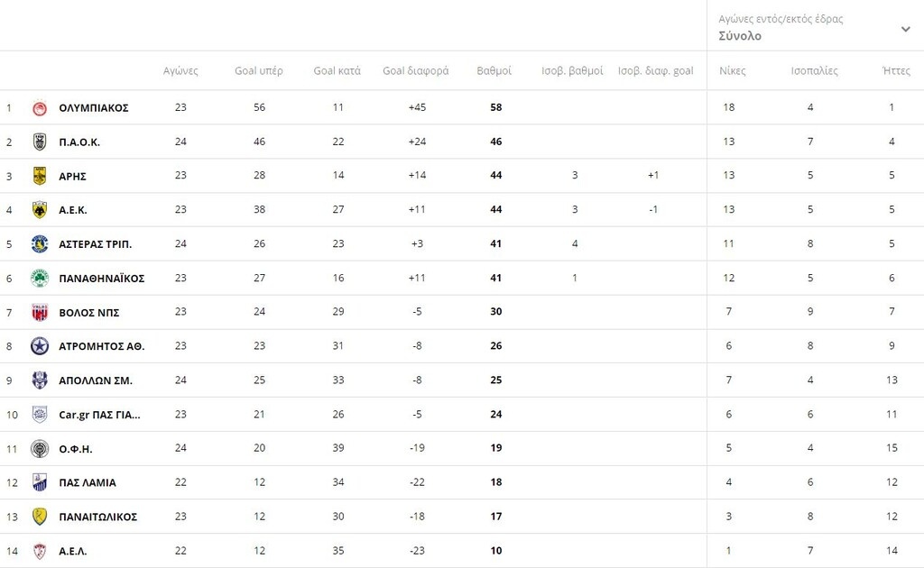Click the ΒΟΛΟΣ ΝΠΣ red crest
The image size is (924, 568).
coord(40,313)
